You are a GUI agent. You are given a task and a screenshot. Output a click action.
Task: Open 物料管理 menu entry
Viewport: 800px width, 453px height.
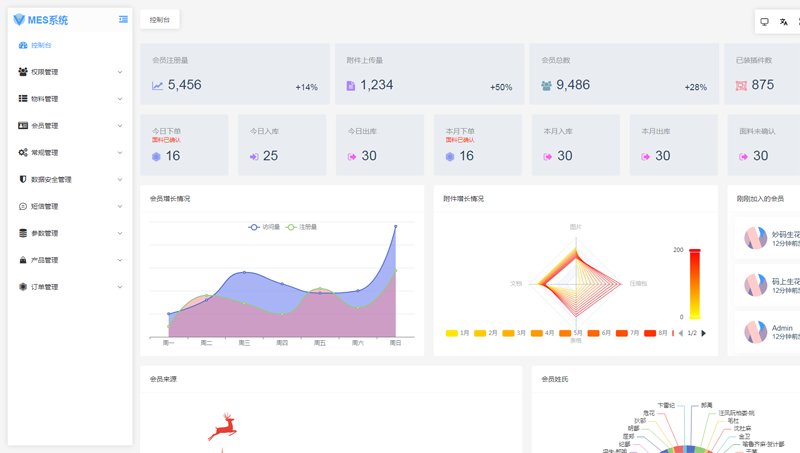tap(70, 99)
